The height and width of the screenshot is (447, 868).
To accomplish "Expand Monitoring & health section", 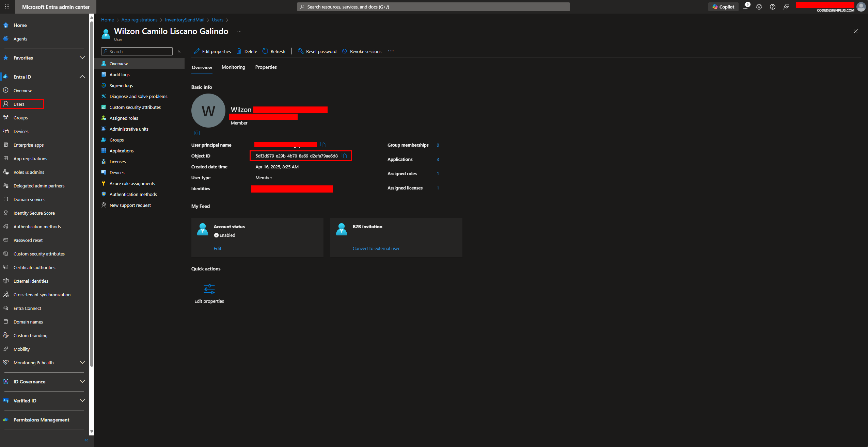I will tap(82, 362).
